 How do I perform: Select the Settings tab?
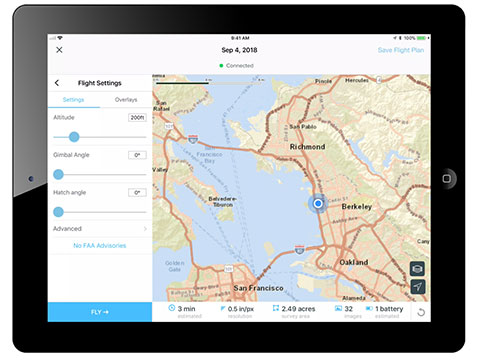click(74, 100)
